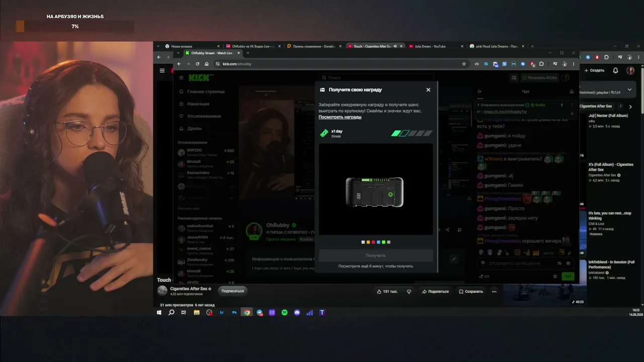This screenshot has width=644, height=362.
Task: Select the Bezmachalov followed channel
Action: (x=206, y=174)
